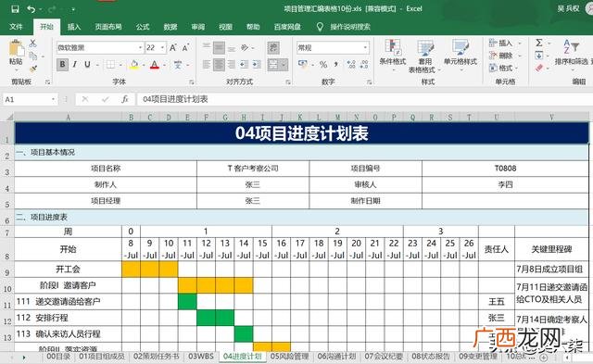Open Number dialog launcher
593x364 pixels.
point(369,82)
